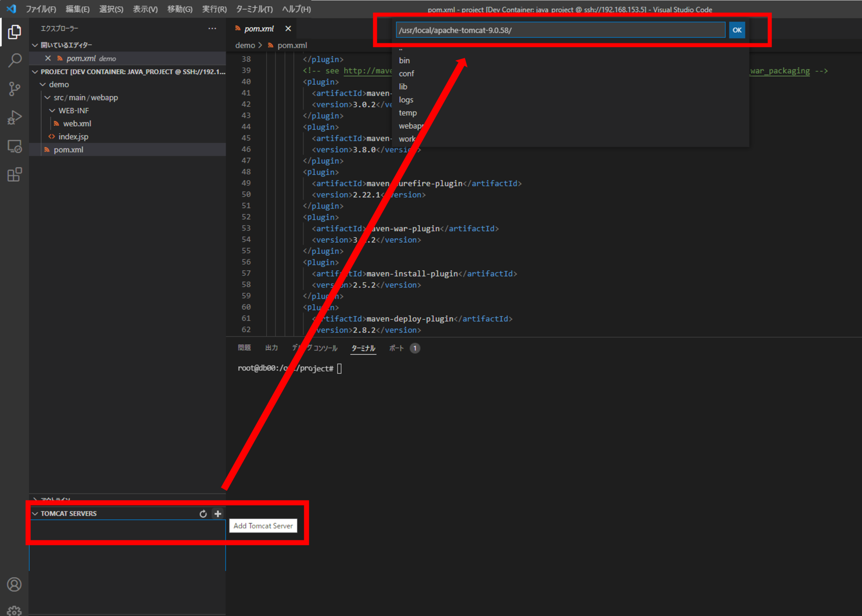862x616 pixels.
Task: Open the Source Control view
Action: point(15,89)
